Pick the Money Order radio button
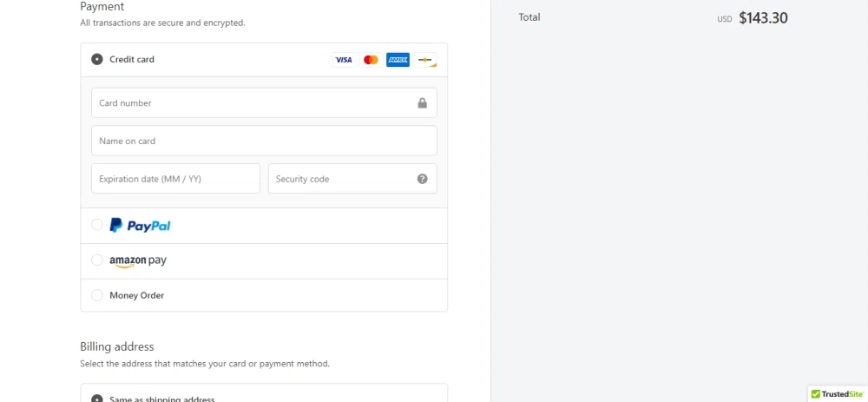Image resolution: width=868 pixels, height=402 pixels. tap(97, 295)
